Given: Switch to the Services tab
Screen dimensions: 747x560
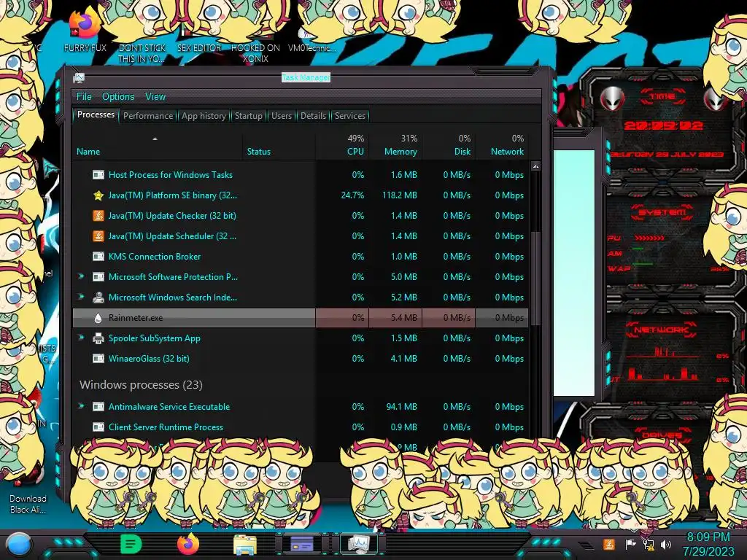Looking at the screenshot, I should click(x=349, y=116).
